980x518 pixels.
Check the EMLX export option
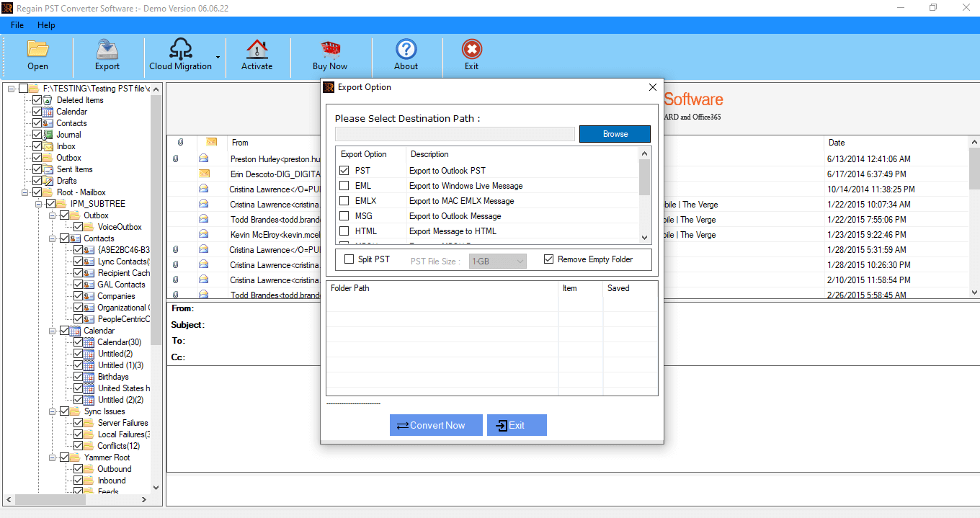344,201
